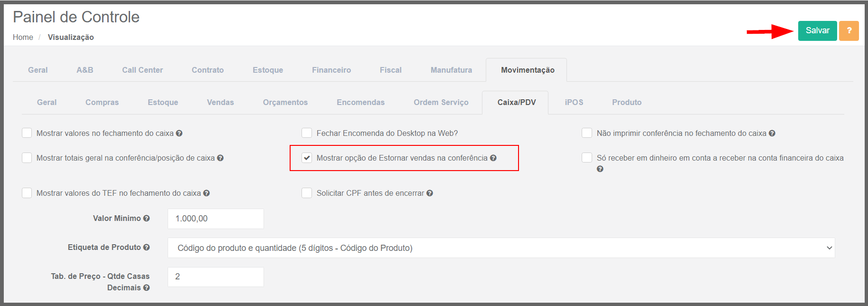This screenshot has width=868, height=306.
Task: Click help icon next to Tab. de Preço Decimais
Action: [146, 288]
